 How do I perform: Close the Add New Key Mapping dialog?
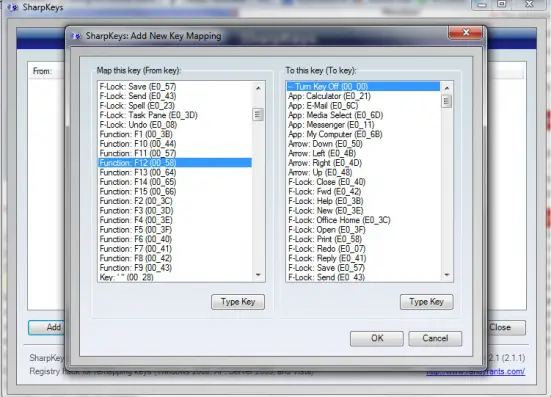(x=466, y=33)
